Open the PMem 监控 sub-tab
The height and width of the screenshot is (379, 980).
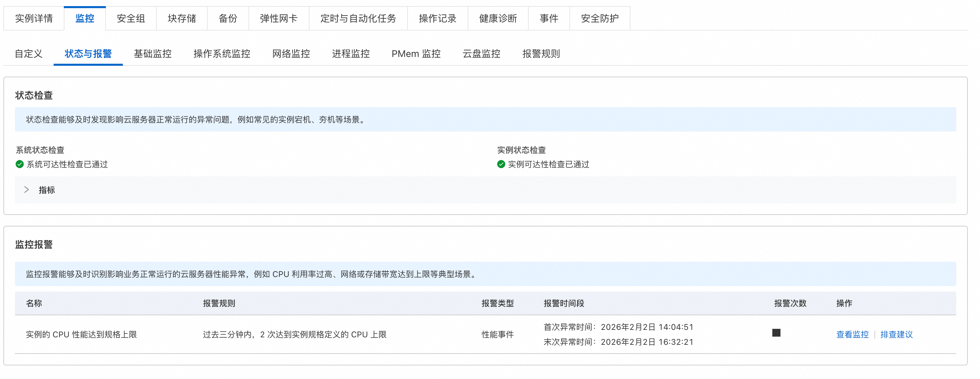coord(416,54)
